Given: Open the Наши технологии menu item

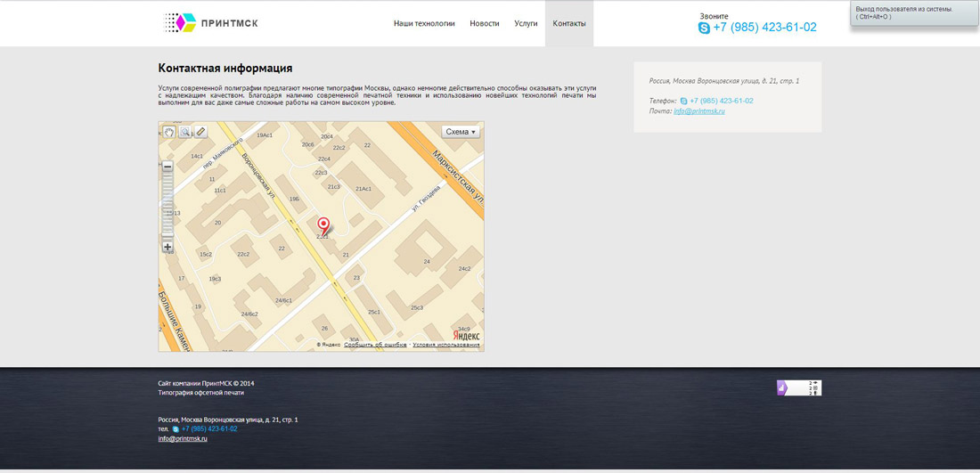Looking at the screenshot, I should (x=424, y=24).
